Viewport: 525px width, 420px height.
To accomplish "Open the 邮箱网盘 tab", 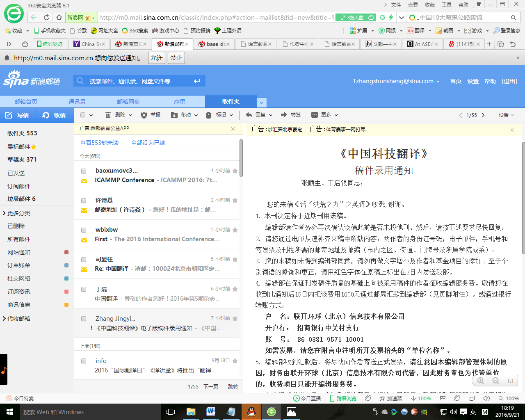I will pyautogui.click(x=128, y=102).
